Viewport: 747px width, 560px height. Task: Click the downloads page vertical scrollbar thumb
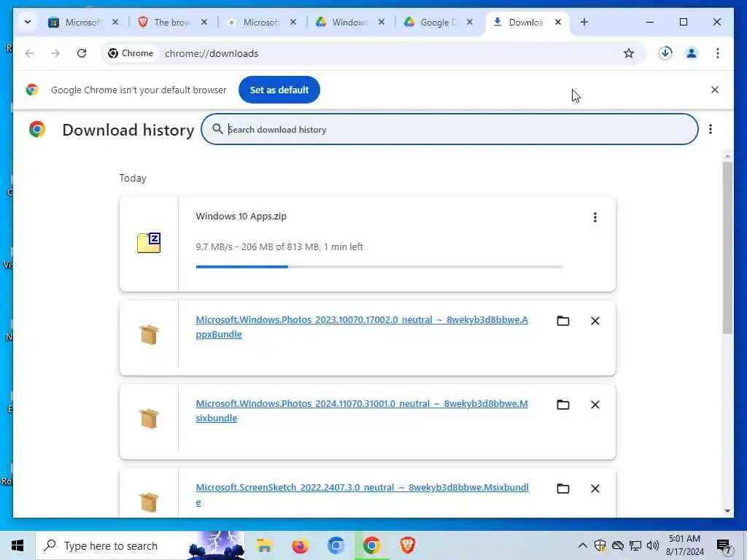[727, 248]
